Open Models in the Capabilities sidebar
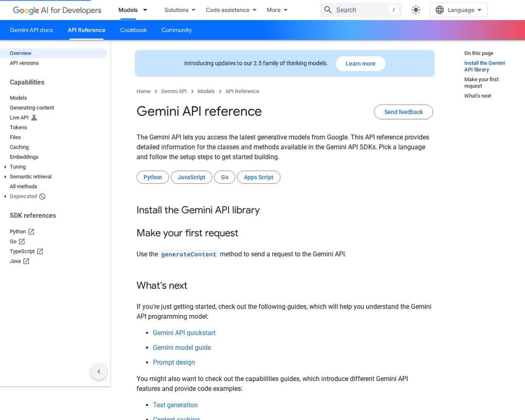Viewport: 525px width, 420px height. 18,98
